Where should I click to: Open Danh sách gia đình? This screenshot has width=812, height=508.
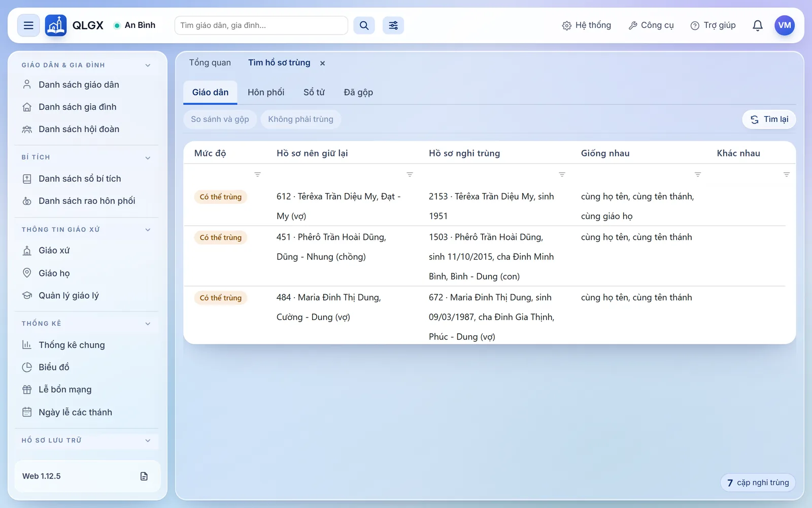pos(87,107)
